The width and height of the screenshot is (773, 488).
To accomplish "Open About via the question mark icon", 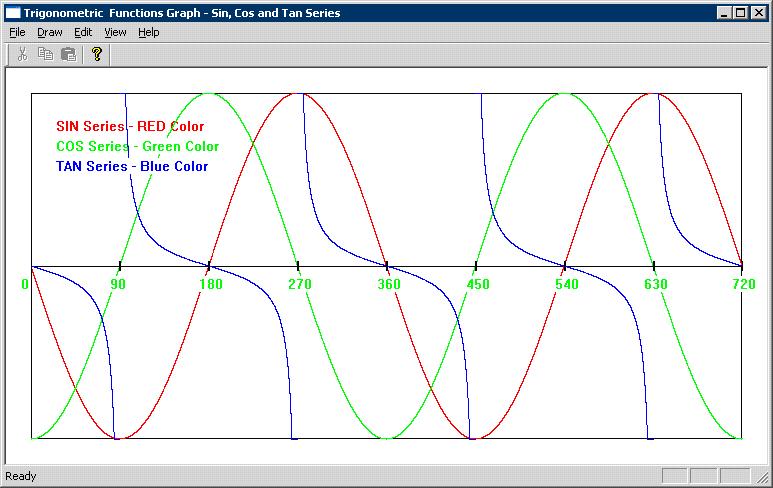I will point(96,54).
